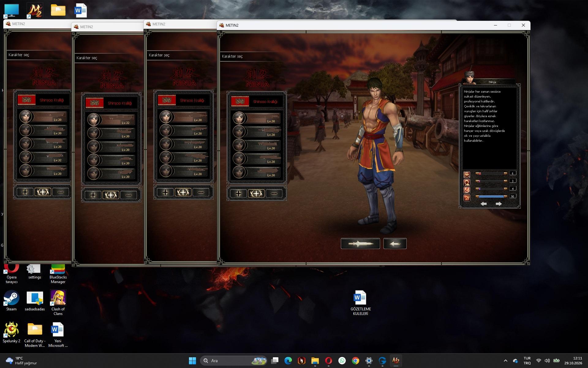This screenshot has width=588, height=368.
Task: Click the plus button in the leftmost METIN2 window
Action: click(25, 192)
